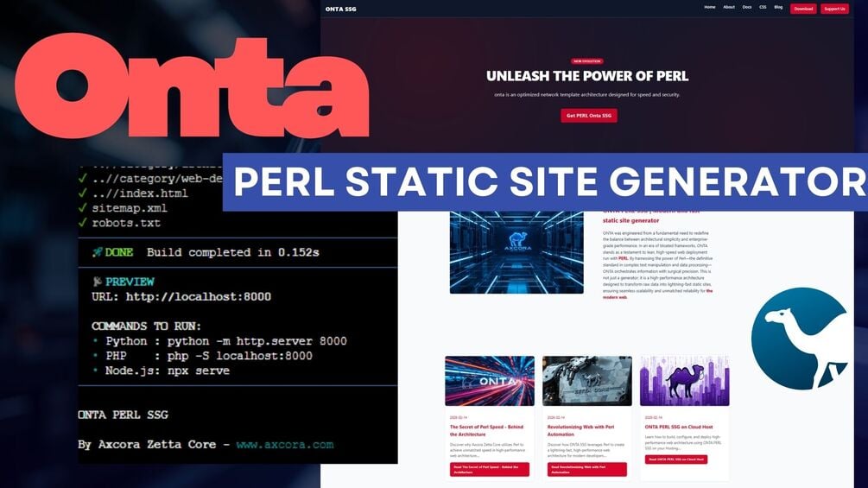Click the checkmark beside robots.txt
This screenshot has width=868, height=488.
[83, 223]
